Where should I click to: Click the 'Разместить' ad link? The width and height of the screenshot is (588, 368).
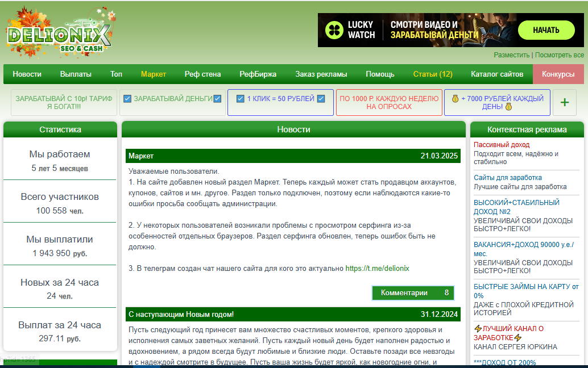(x=511, y=55)
